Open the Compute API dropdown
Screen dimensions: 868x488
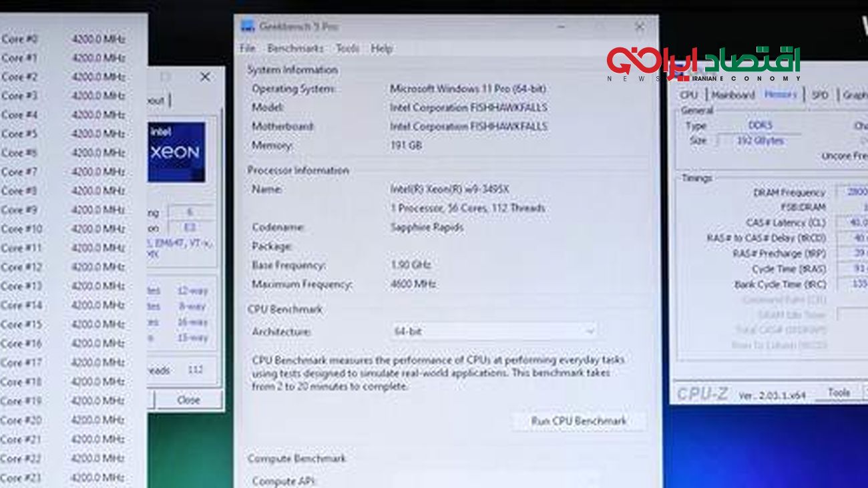pyautogui.click(x=493, y=481)
